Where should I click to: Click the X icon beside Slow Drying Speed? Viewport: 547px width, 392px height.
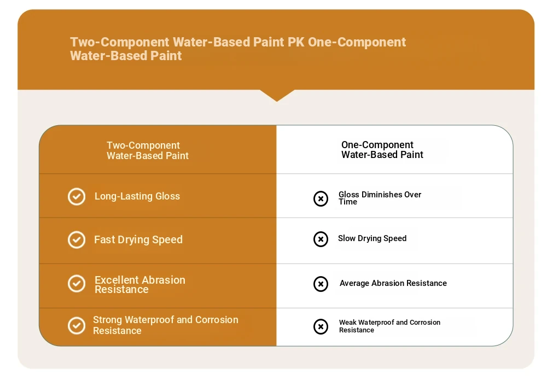click(321, 239)
